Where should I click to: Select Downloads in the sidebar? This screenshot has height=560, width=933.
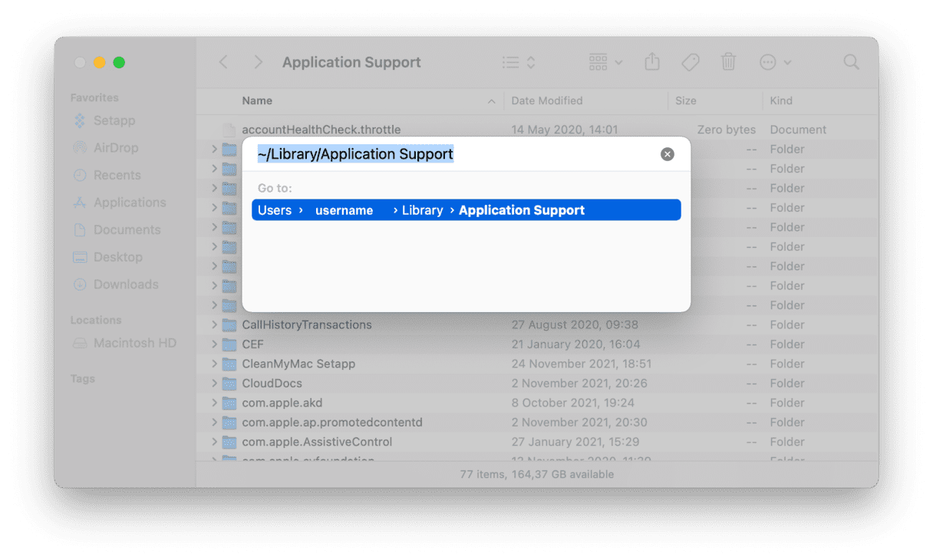coord(125,285)
